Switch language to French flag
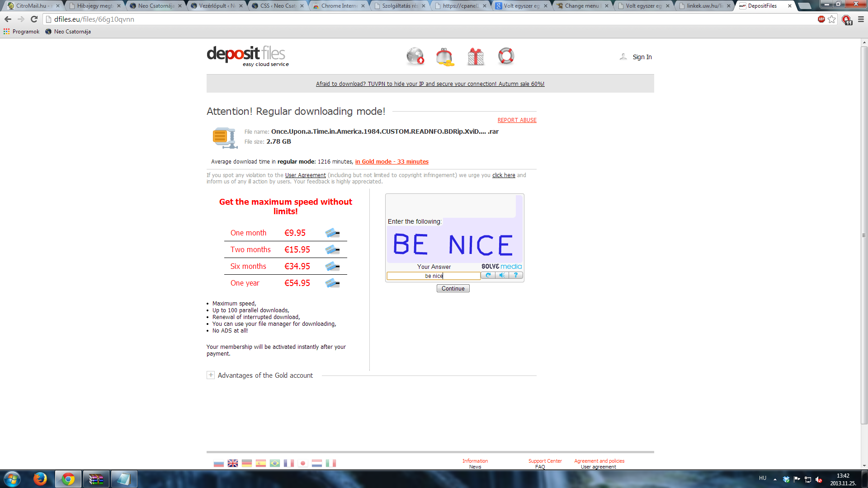This screenshot has height=488, width=868. [289, 463]
